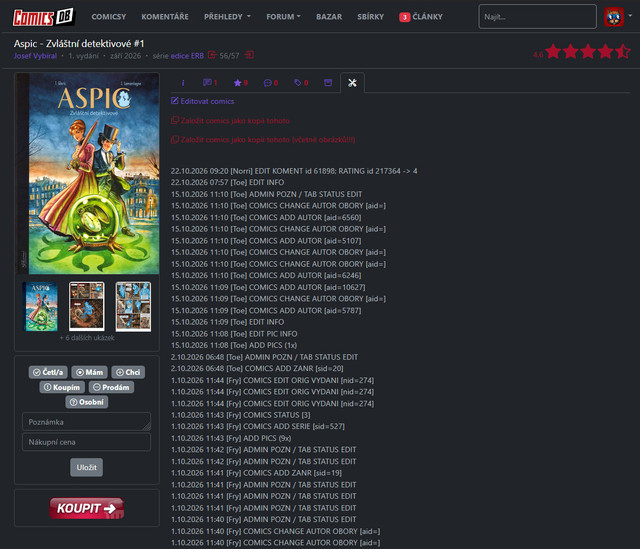Click the red KOUPIT button
Screen dimensions: 640x549
[87, 508]
